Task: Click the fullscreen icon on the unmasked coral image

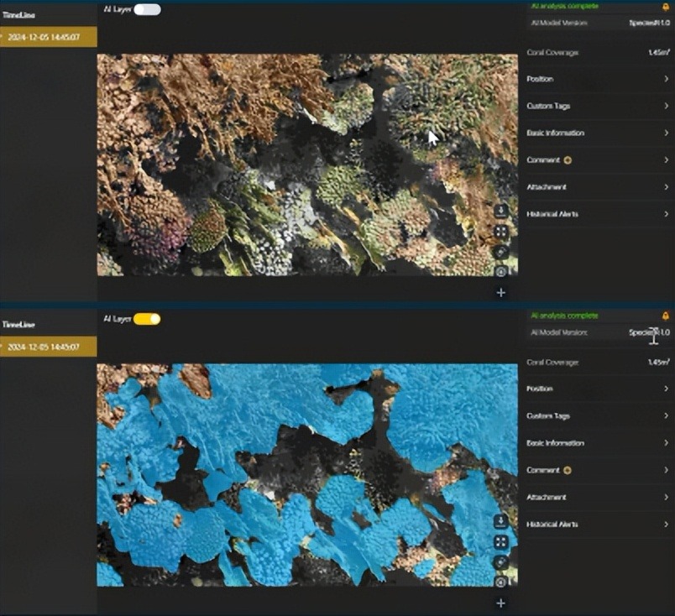Action: click(501, 232)
